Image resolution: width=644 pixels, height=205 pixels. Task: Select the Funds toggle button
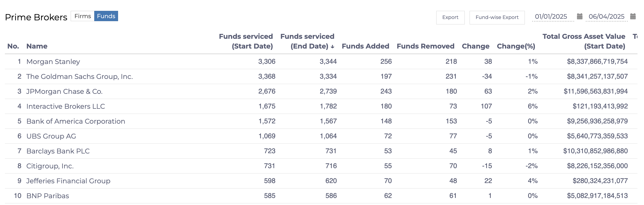pyautogui.click(x=106, y=16)
